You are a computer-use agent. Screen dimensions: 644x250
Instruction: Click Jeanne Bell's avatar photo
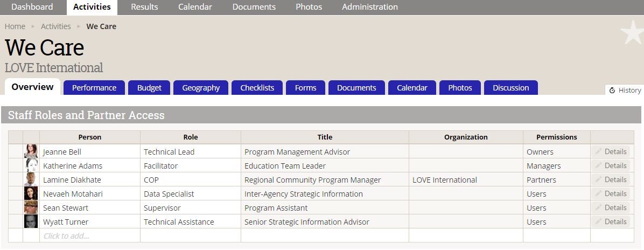[x=31, y=151]
